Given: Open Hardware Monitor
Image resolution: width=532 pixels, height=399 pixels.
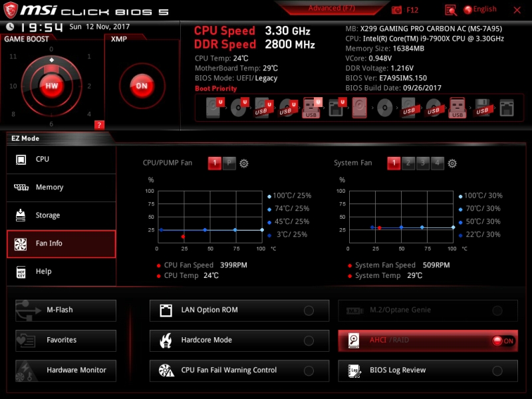Looking at the screenshot, I should [66, 370].
